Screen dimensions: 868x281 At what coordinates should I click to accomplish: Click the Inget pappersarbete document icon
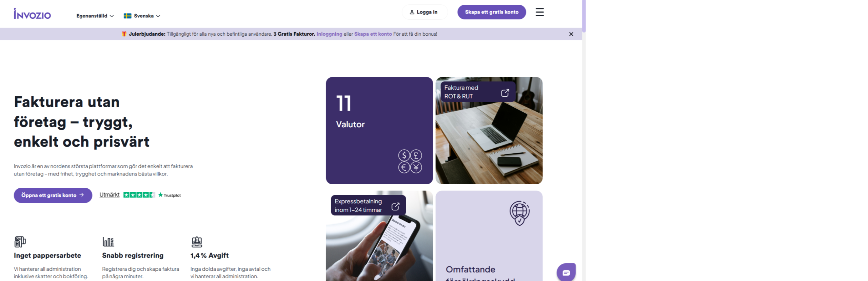[x=20, y=242]
